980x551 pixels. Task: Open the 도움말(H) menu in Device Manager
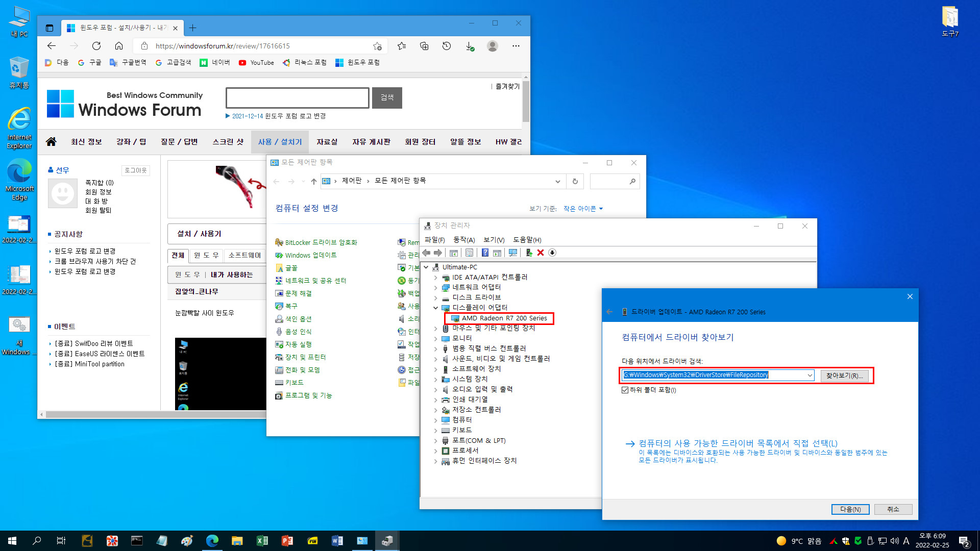[527, 240]
